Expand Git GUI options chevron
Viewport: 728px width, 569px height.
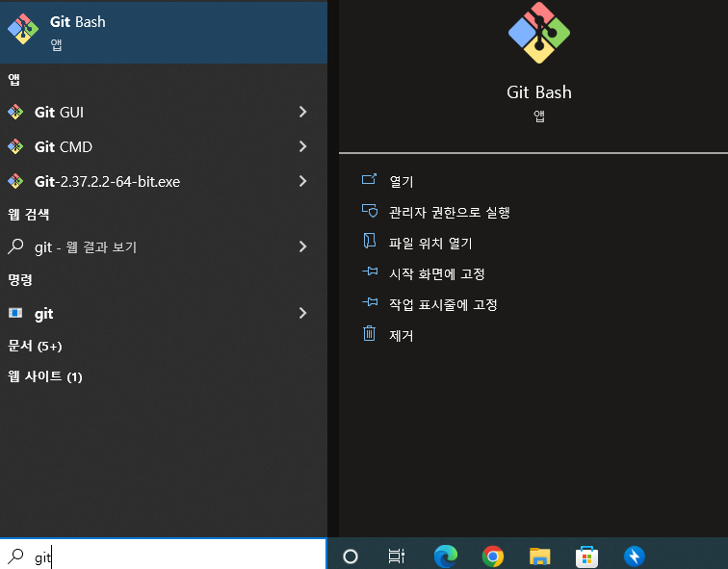pos(302,112)
